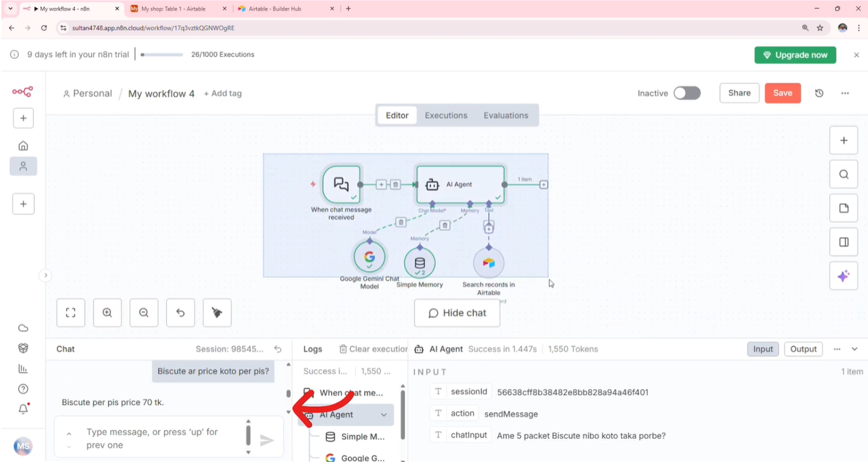Switch the log view to Input
Viewport: 868px width, 462px height.
point(763,349)
